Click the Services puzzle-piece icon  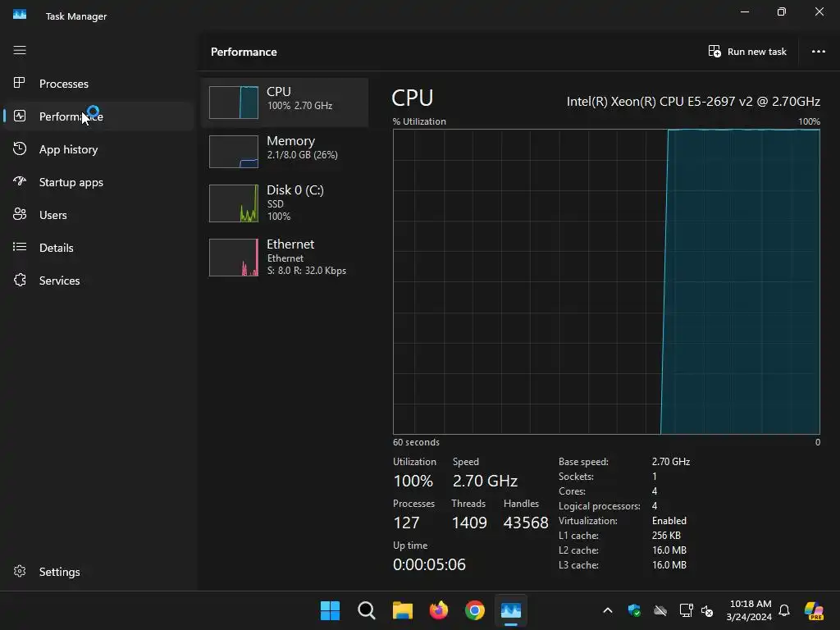(x=20, y=280)
